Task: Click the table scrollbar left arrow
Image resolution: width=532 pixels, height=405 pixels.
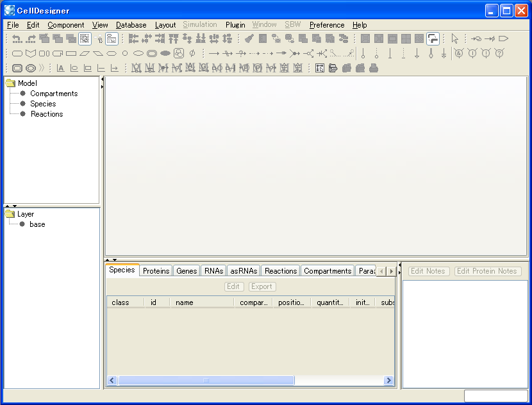Action: click(x=112, y=380)
